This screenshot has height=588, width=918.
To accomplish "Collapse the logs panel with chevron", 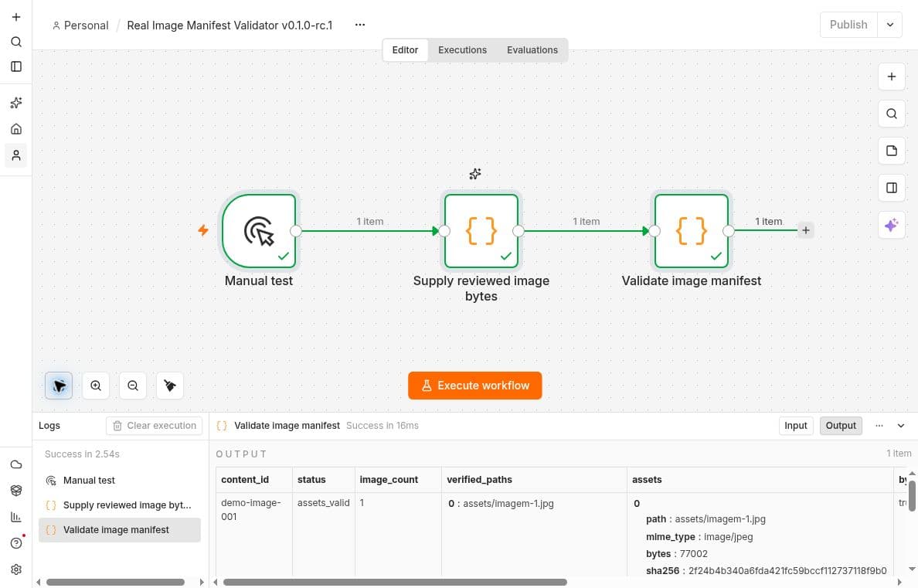I will (x=901, y=426).
